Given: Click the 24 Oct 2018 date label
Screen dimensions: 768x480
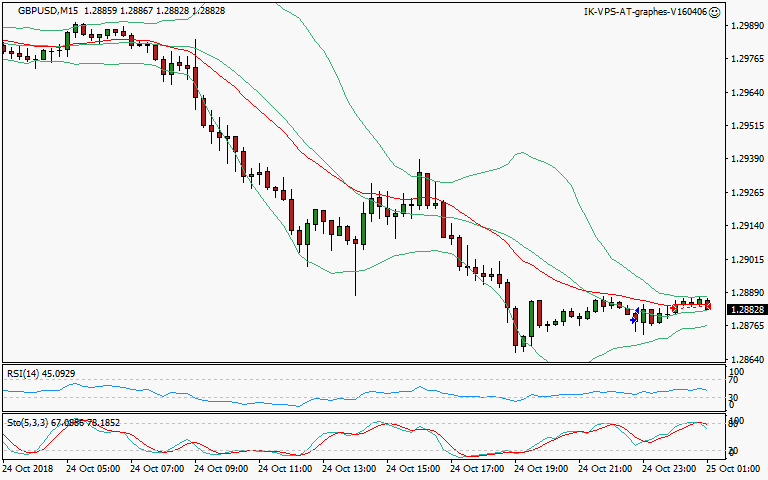Looking at the screenshot, I should pyautogui.click(x=28, y=467).
